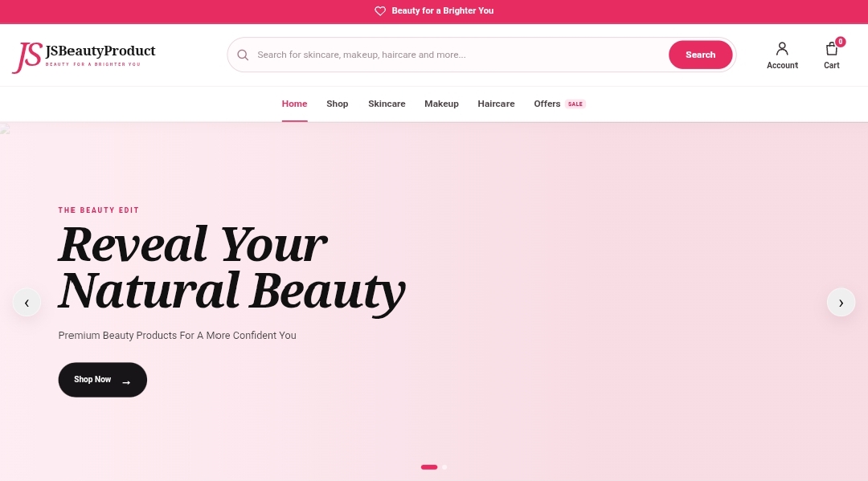Viewport: 868px width, 481px height.
Task: Click the cart item count badge
Action: [x=841, y=42]
